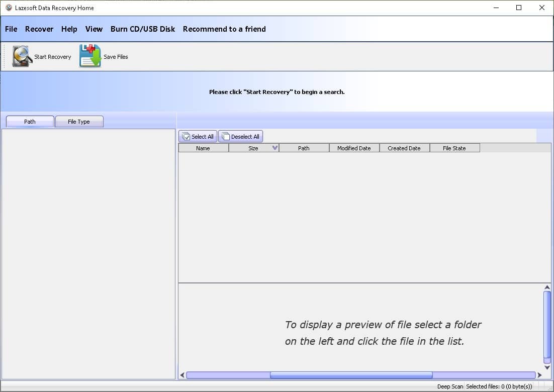
Task: Click the Deselect All pages icon
Action: tap(225, 137)
